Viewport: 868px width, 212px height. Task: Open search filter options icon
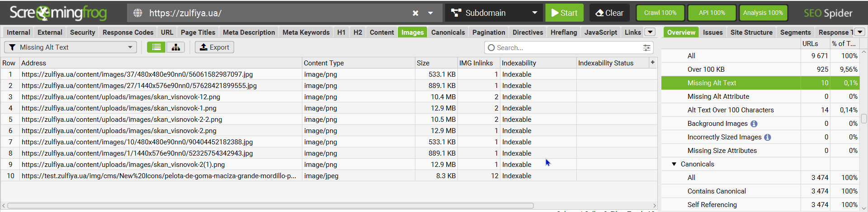[x=647, y=48]
